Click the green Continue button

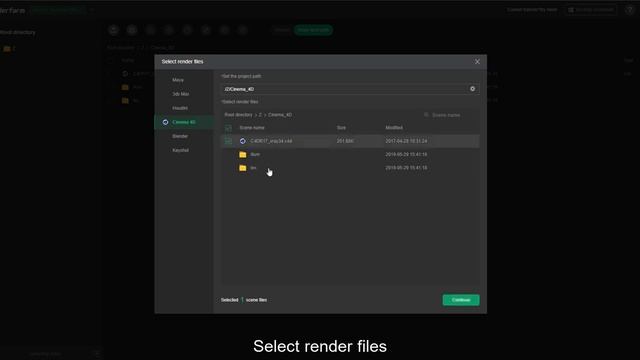[461, 300]
